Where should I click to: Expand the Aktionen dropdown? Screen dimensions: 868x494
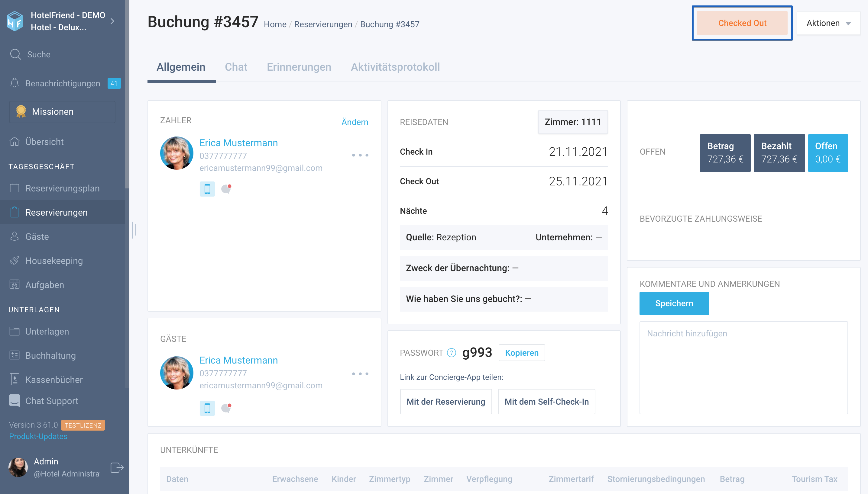(x=828, y=23)
